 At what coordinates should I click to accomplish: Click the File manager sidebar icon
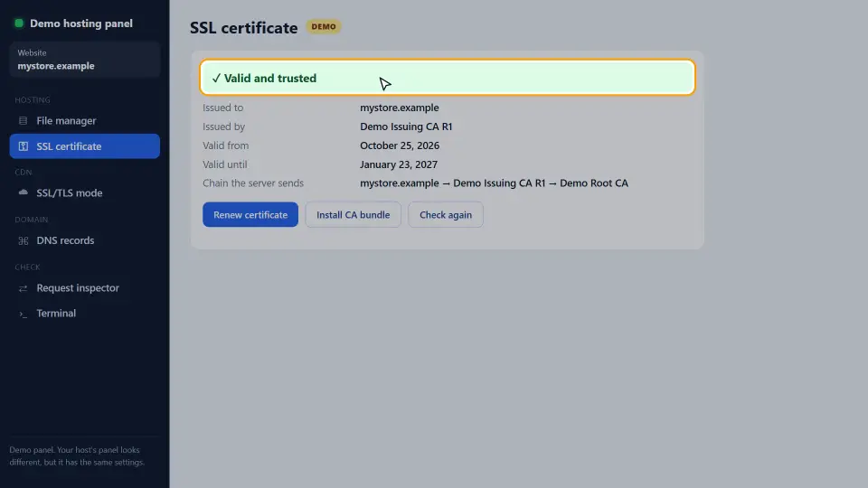(x=23, y=120)
